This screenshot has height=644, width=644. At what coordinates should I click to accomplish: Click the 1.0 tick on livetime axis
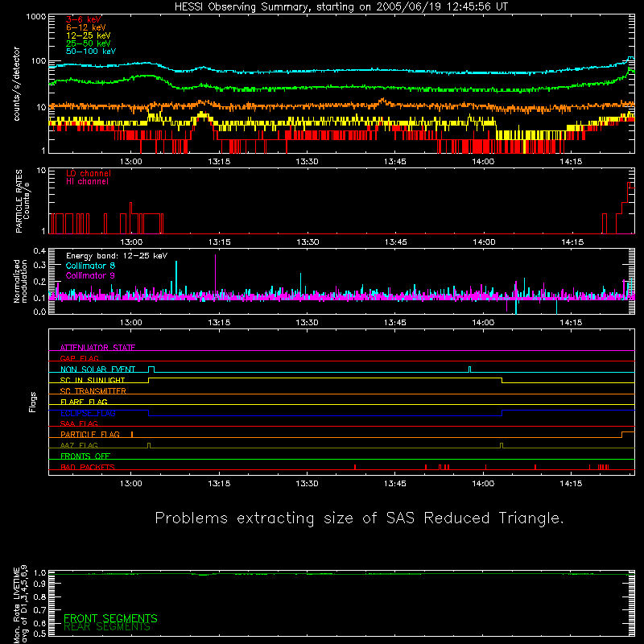coord(39,572)
